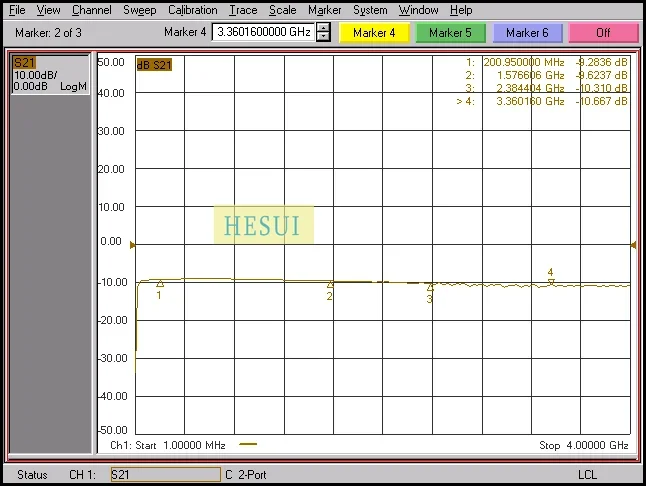Click the left 0.00 reference level arrow

(133, 242)
